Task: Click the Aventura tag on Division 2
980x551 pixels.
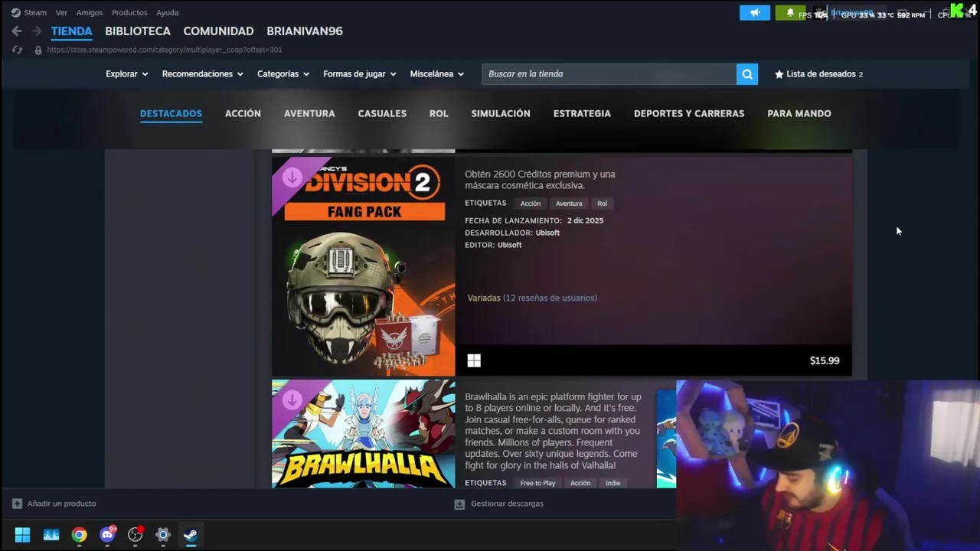Action: (x=569, y=204)
